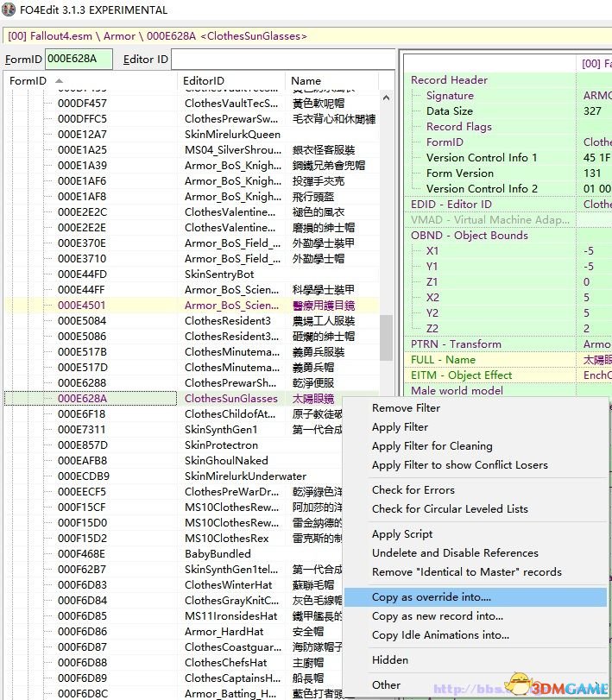Select record 000F468E BabyBundled
The image size is (612, 700).
pos(174,554)
